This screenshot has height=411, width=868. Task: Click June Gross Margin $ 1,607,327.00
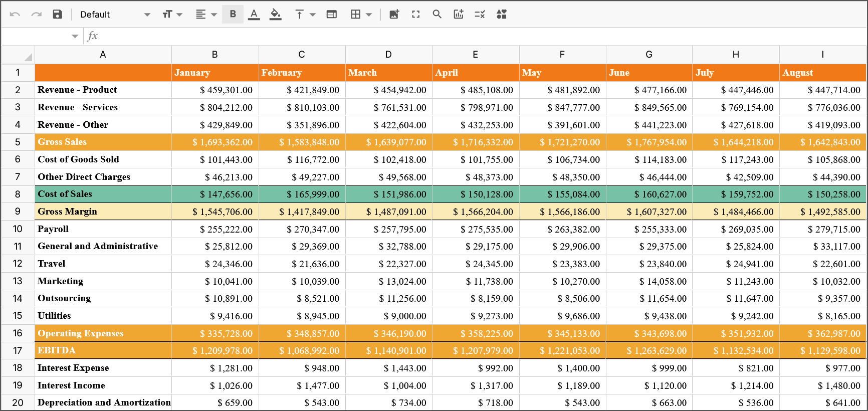coord(649,212)
